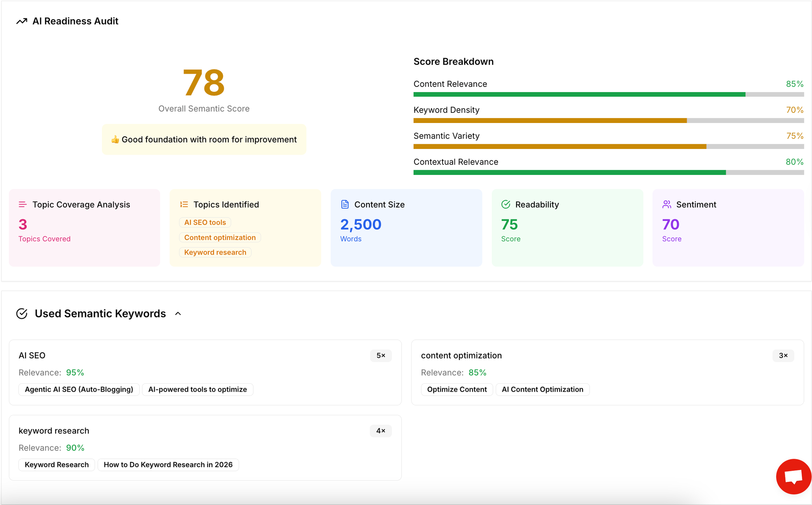Viewport: 812px width, 505px height.
Task: Click the AI SEO tools topic tag
Action: 205,222
